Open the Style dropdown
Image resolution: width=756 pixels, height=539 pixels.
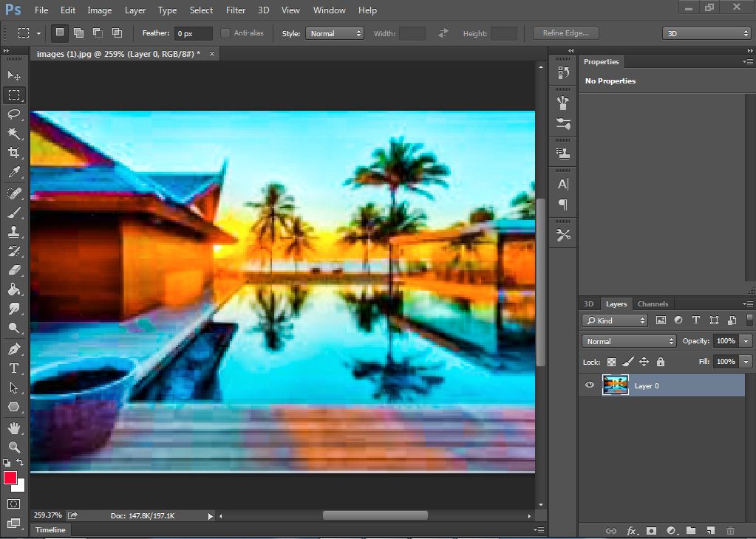click(334, 32)
